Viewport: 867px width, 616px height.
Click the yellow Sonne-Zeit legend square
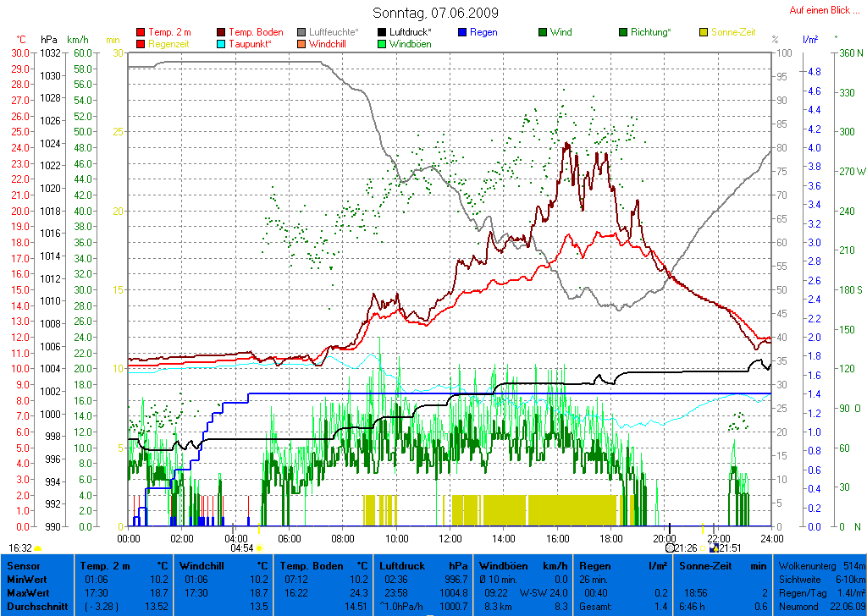(704, 32)
